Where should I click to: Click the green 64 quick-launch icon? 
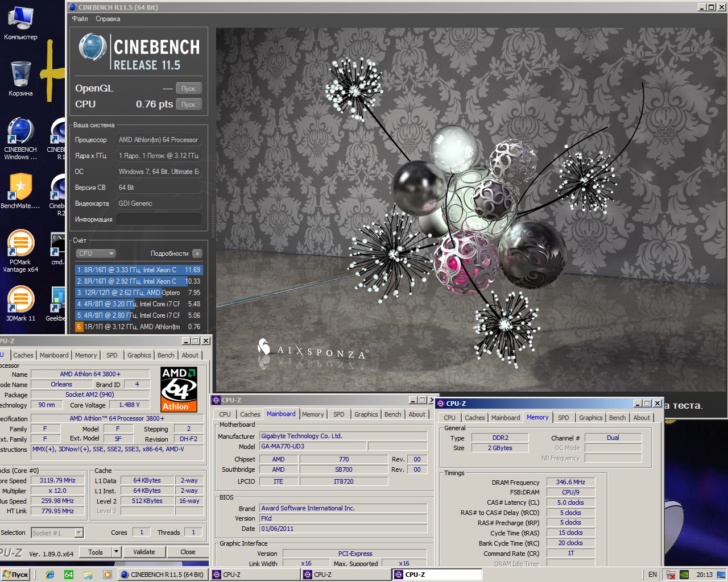click(x=69, y=575)
